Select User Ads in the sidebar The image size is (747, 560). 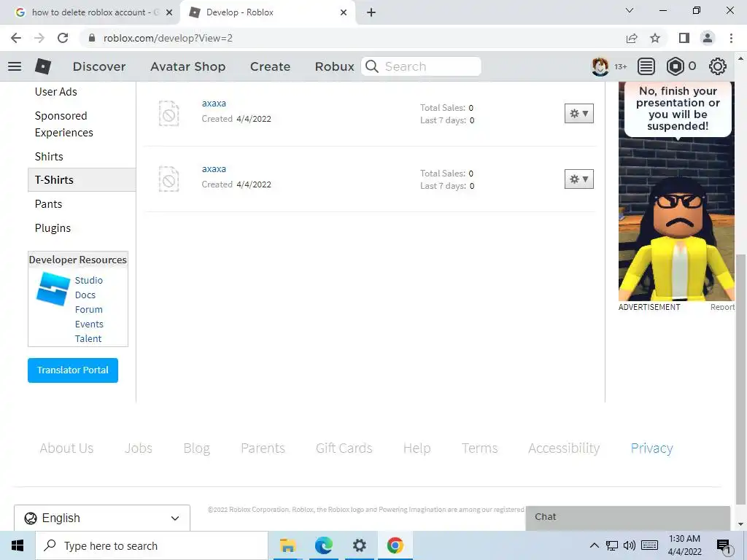pos(55,91)
